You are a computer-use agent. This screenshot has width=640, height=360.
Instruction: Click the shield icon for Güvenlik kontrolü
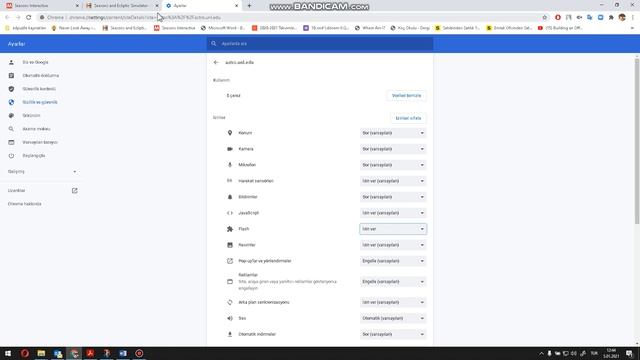pyautogui.click(x=11, y=89)
